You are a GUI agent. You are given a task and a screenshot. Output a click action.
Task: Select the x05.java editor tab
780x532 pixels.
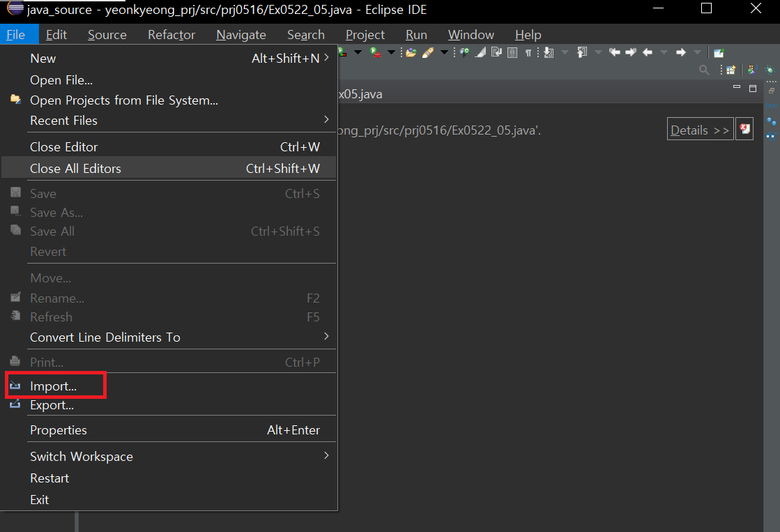(x=360, y=94)
